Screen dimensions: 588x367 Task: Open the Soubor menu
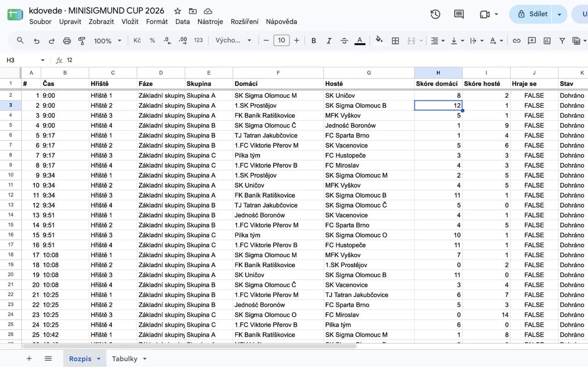[40, 22]
